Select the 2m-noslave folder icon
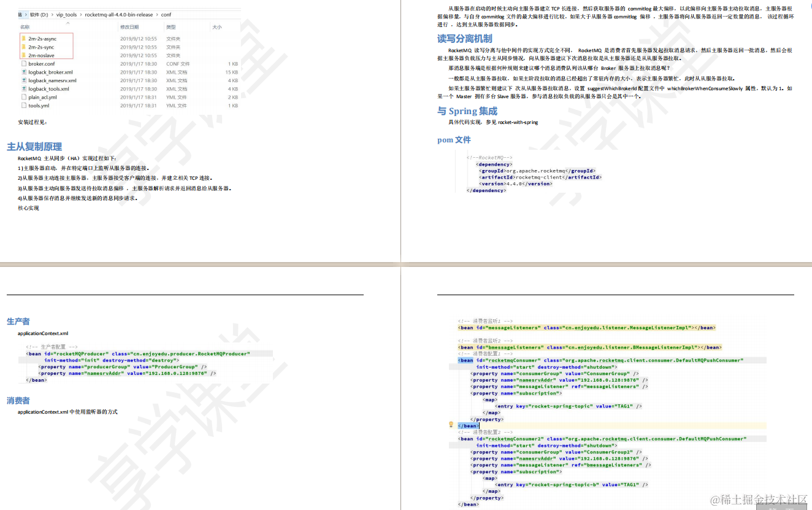The height and width of the screenshot is (510, 812). (23, 55)
